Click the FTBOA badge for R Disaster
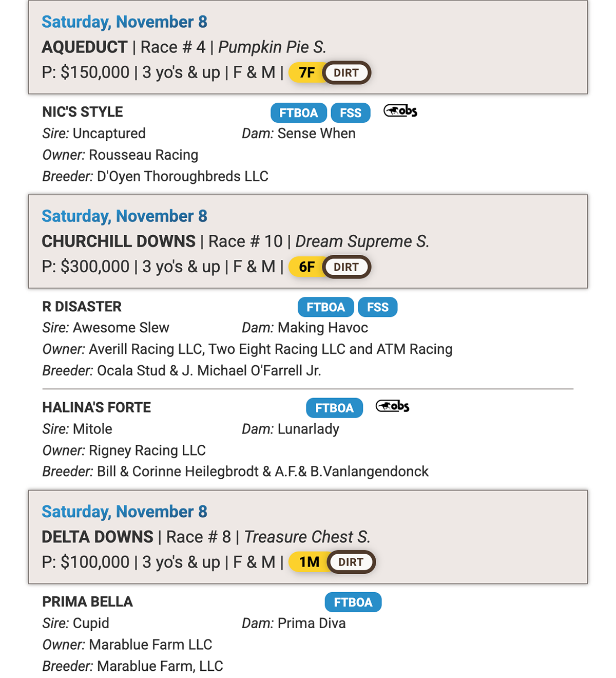The image size is (616, 678). tap(325, 307)
